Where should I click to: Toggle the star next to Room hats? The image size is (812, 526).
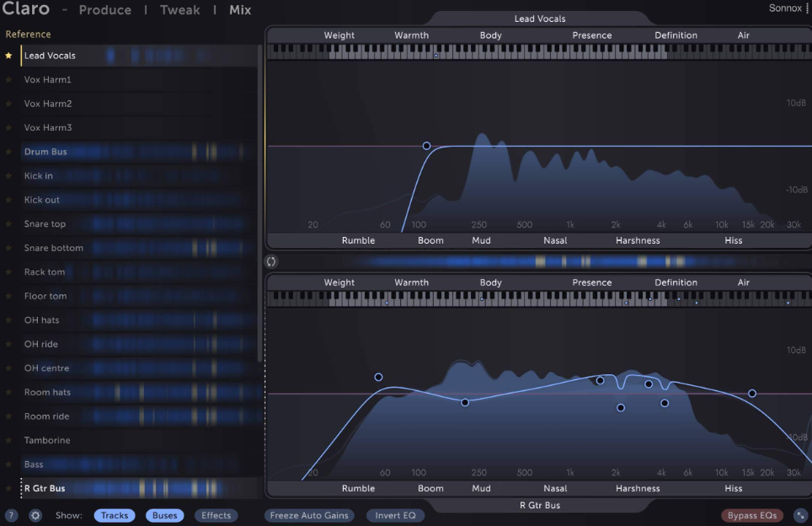pos(8,392)
